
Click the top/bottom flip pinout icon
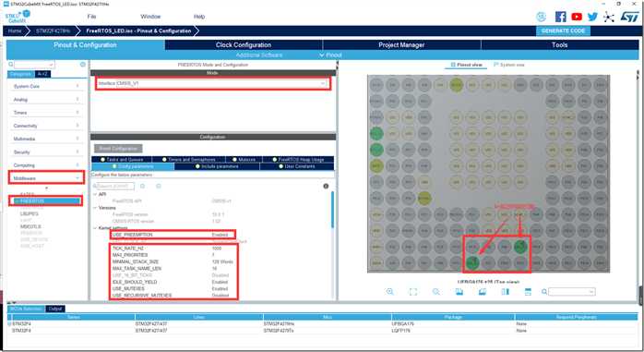click(x=528, y=292)
